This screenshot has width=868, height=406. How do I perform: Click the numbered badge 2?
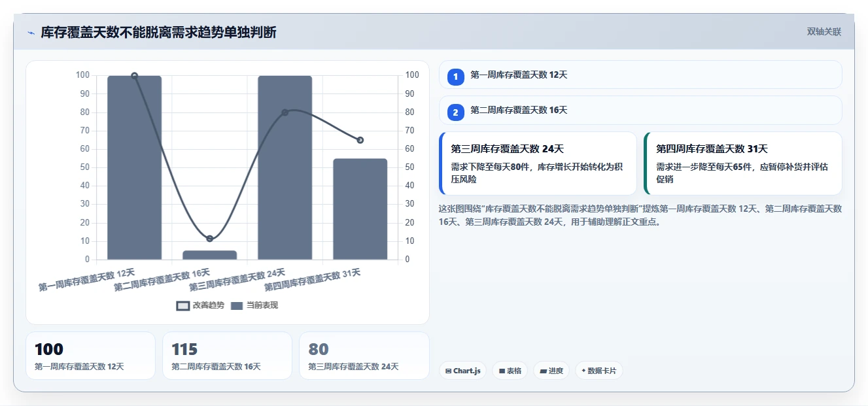tap(456, 111)
